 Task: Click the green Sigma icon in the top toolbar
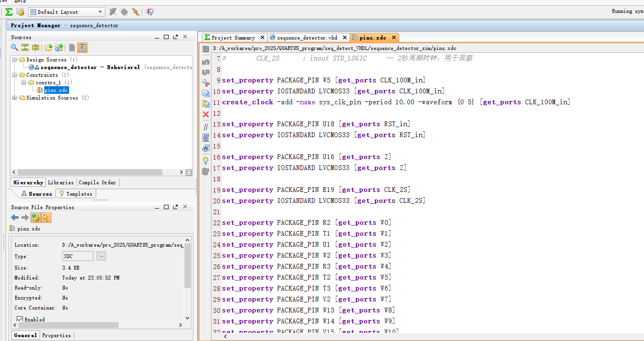coord(9,12)
